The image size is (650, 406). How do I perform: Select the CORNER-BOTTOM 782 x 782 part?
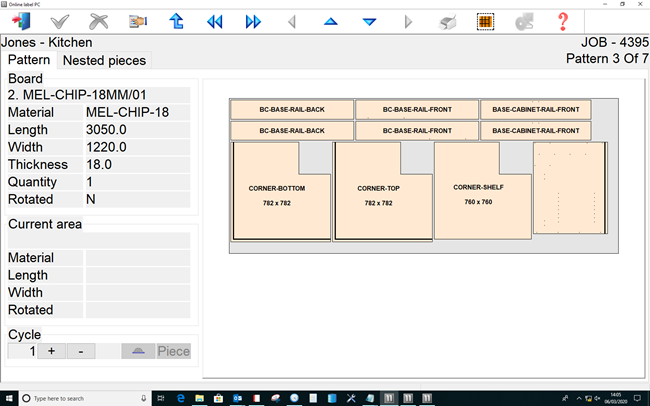tap(278, 195)
